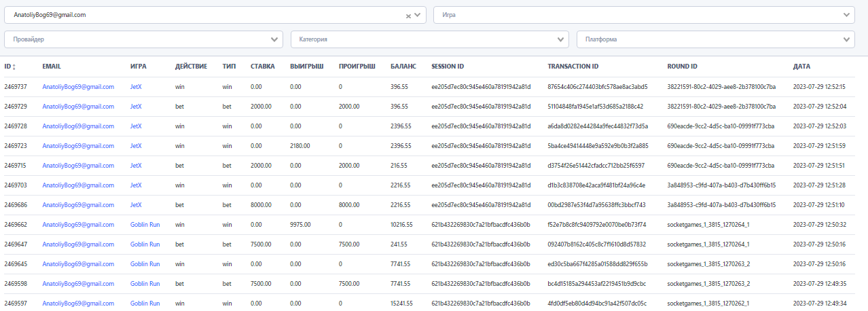This screenshot has height=311, width=868.
Task: Select balance value 241.55
Action: click(399, 244)
